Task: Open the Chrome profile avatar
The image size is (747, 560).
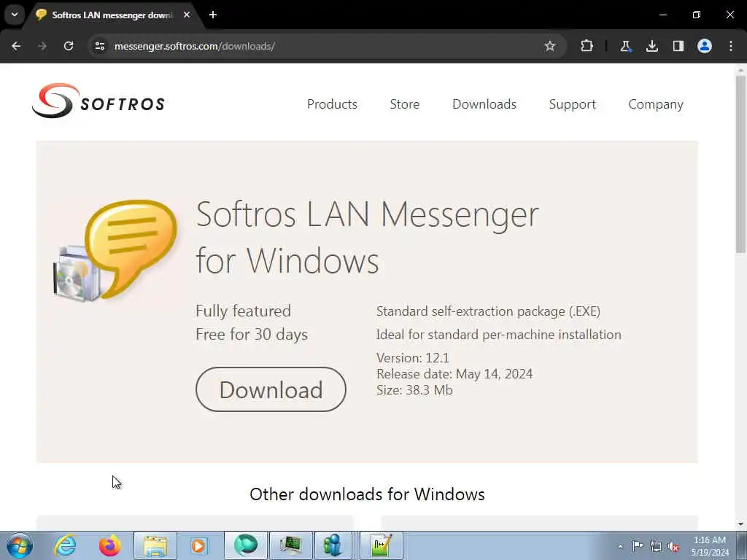Action: coord(705,46)
